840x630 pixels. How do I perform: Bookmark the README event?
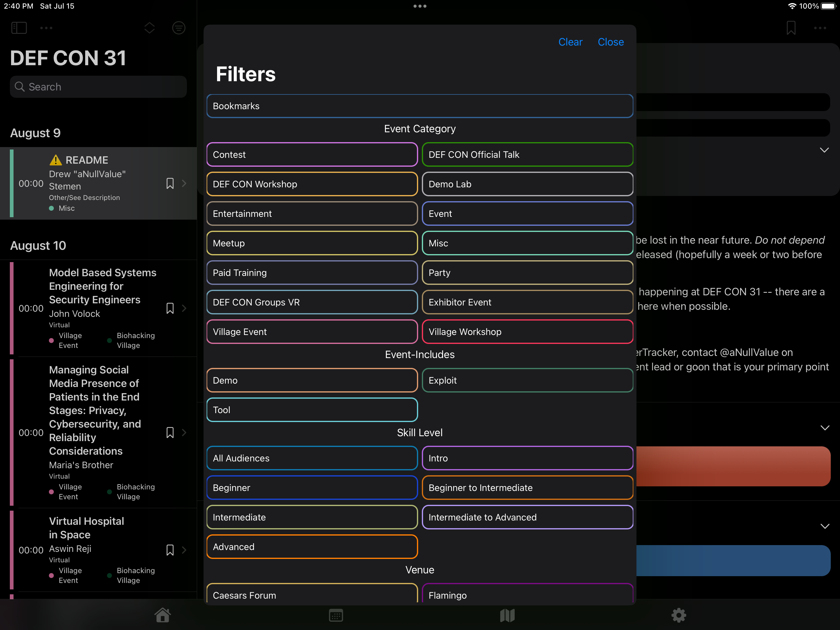pos(170,184)
